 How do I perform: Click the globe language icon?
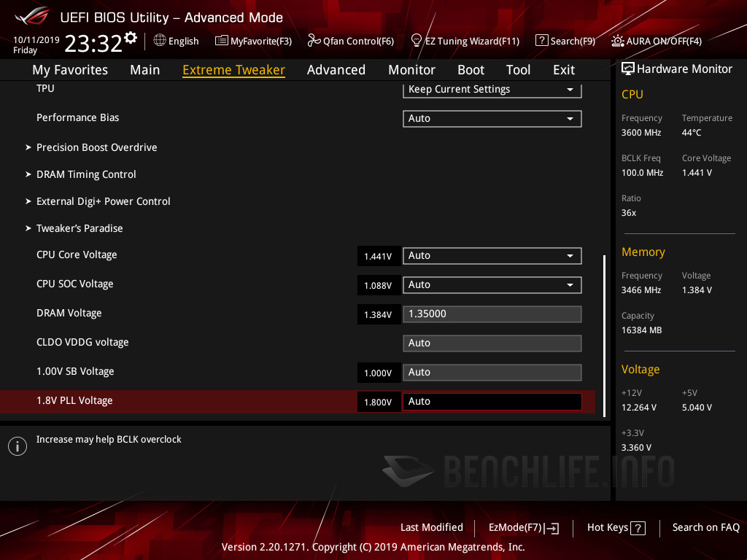point(160,41)
